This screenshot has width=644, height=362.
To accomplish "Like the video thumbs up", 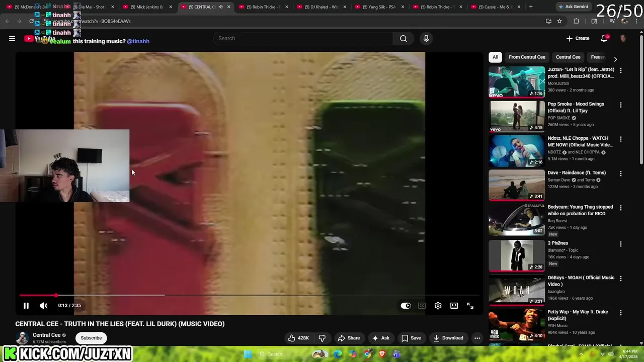I will [x=298, y=338].
